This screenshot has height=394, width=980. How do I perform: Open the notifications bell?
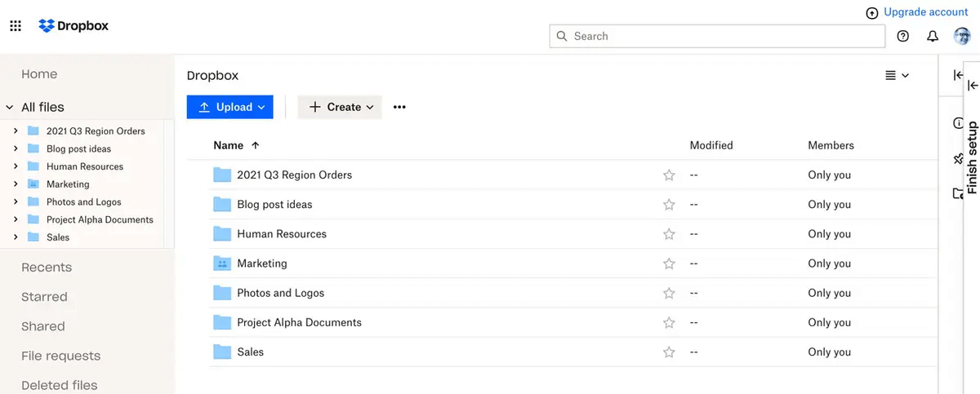[x=933, y=36]
